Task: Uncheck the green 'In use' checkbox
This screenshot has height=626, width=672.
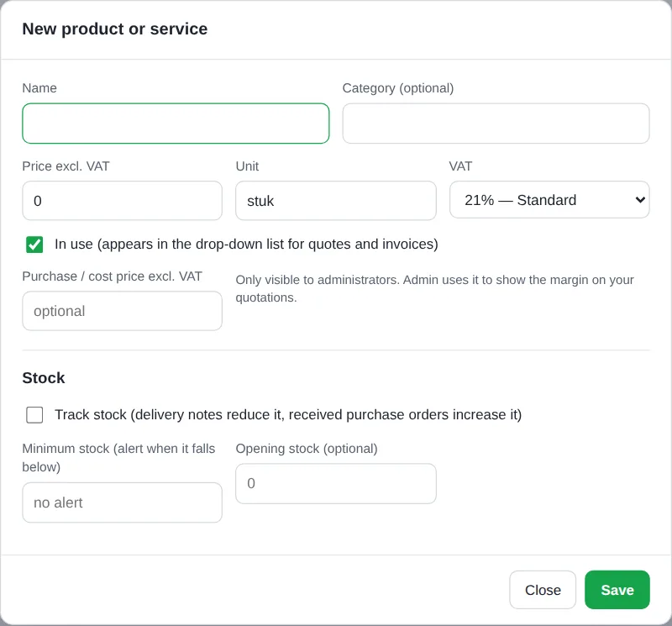Action: coord(34,245)
